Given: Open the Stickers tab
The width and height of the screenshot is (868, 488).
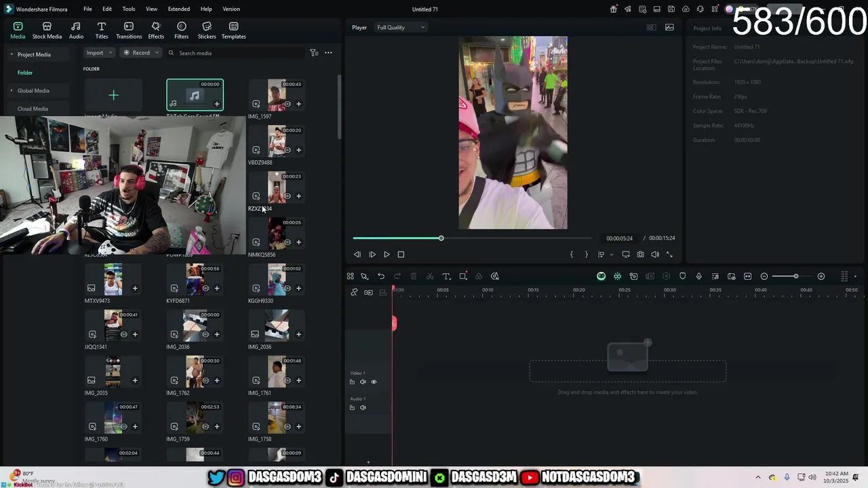Looking at the screenshot, I should [x=207, y=30].
